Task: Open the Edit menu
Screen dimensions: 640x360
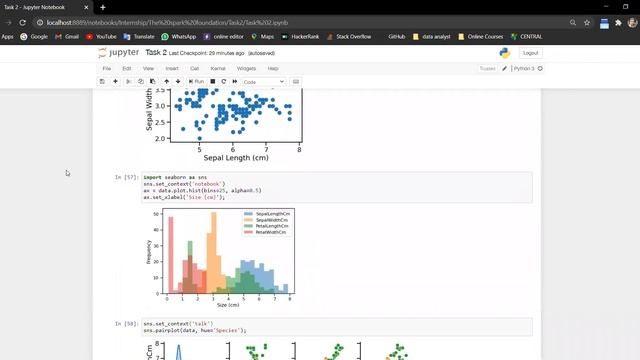Action: click(x=127, y=69)
